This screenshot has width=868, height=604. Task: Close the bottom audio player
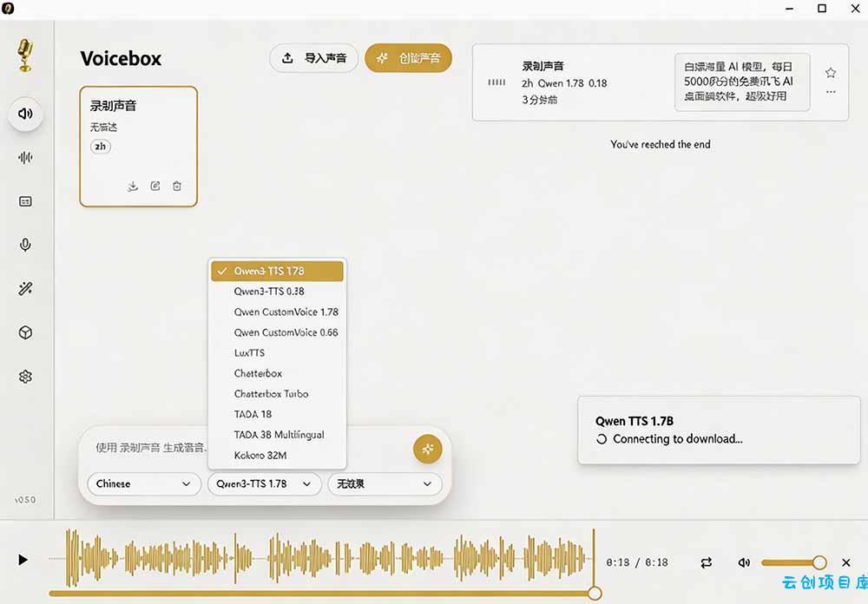pos(845,562)
